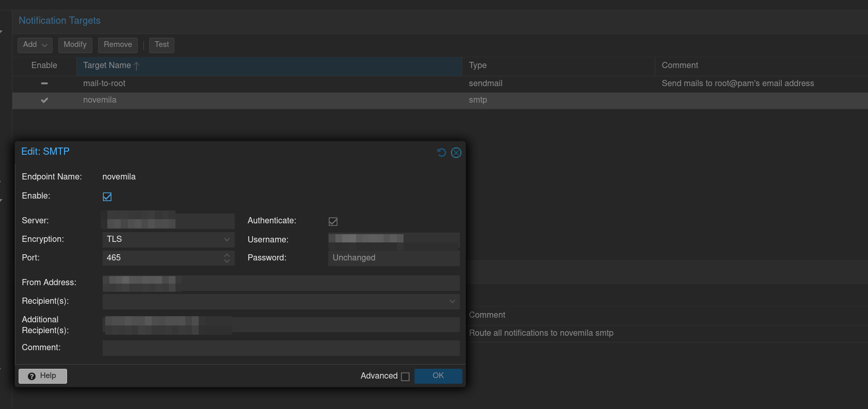
Task: Open the Encryption TLS dropdown
Action: click(227, 239)
